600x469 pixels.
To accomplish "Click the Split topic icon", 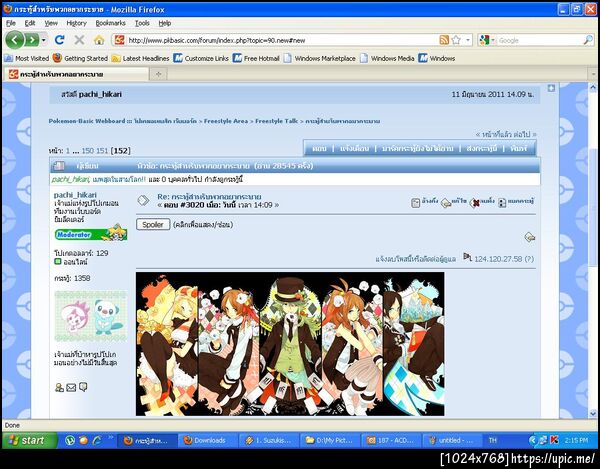I will coord(516,202).
